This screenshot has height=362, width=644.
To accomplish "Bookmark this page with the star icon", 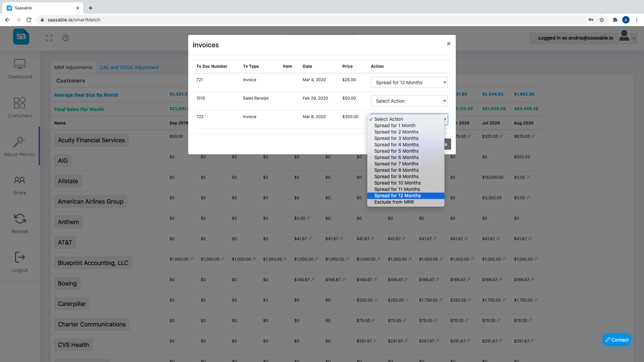I will (602, 20).
